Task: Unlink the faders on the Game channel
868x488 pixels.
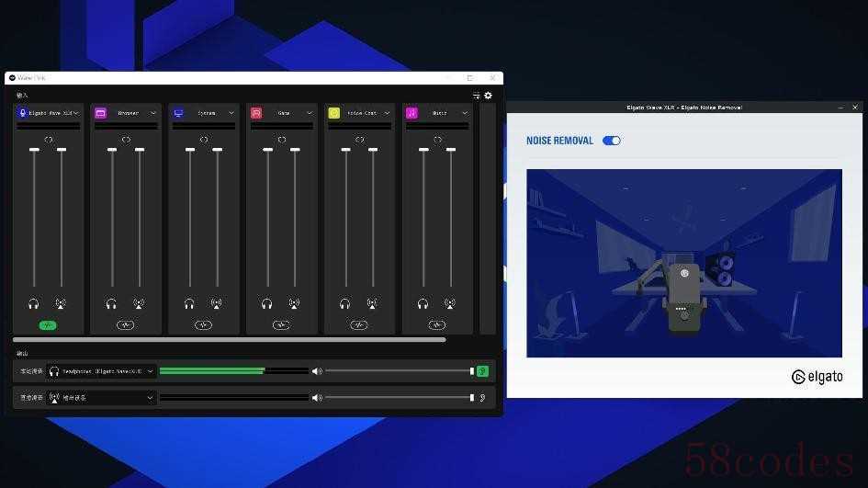Action: (282, 140)
